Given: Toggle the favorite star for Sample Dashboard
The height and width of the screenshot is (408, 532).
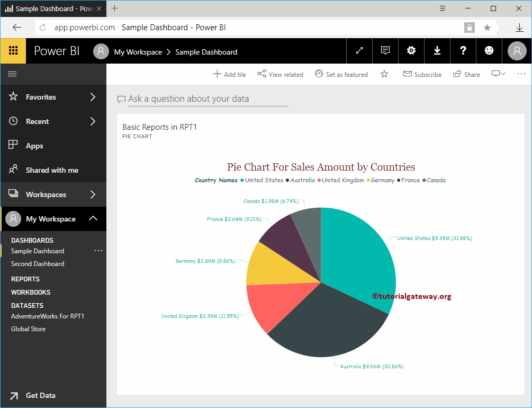Looking at the screenshot, I should (x=384, y=74).
